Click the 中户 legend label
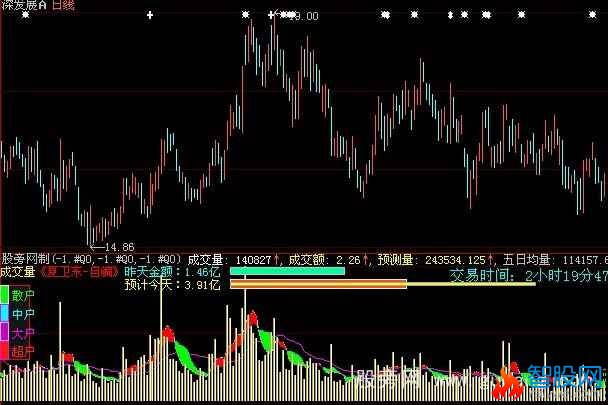 pyautogui.click(x=23, y=314)
